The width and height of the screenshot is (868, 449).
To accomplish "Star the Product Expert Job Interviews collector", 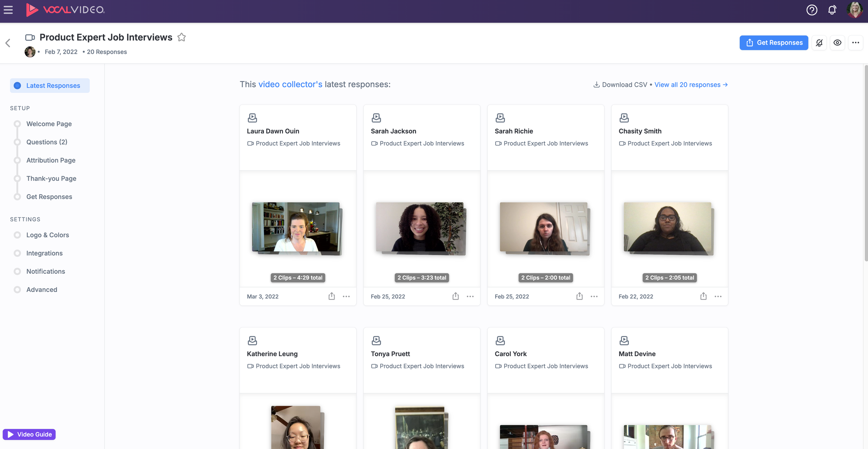I will [x=181, y=37].
